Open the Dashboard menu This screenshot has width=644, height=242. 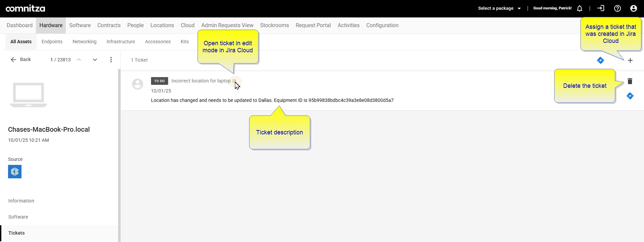click(x=19, y=25)
